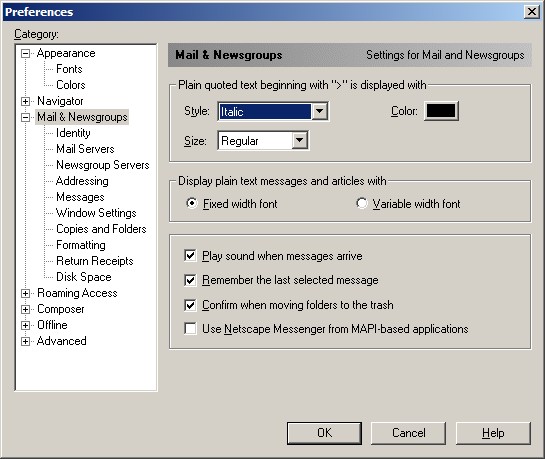This screenshot has width=545, height=459.
Task: Collapse the Appearance category tree node
Action: coord(25,54)
